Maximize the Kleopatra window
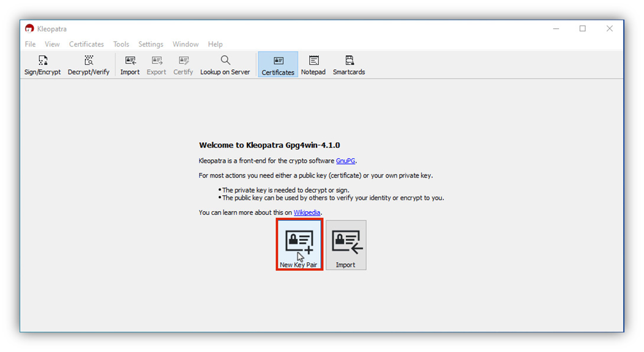The height and width of the screenshot is (352, 644). 582,28
